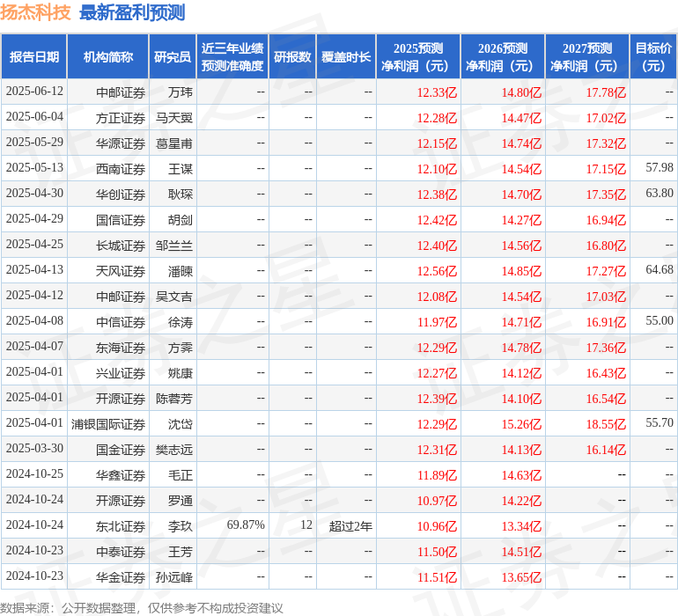Click the 69.87% accuracy value

click(x=246, y=526)
